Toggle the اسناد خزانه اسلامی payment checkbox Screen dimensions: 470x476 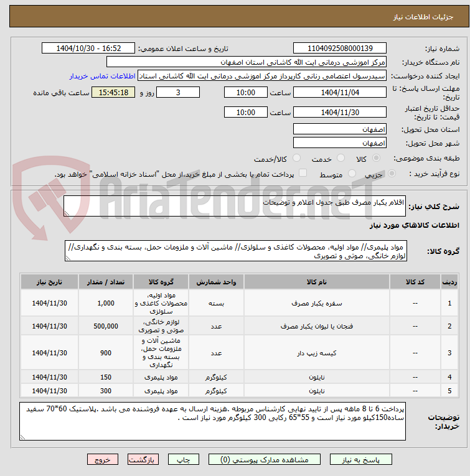[x=303, y=173]
